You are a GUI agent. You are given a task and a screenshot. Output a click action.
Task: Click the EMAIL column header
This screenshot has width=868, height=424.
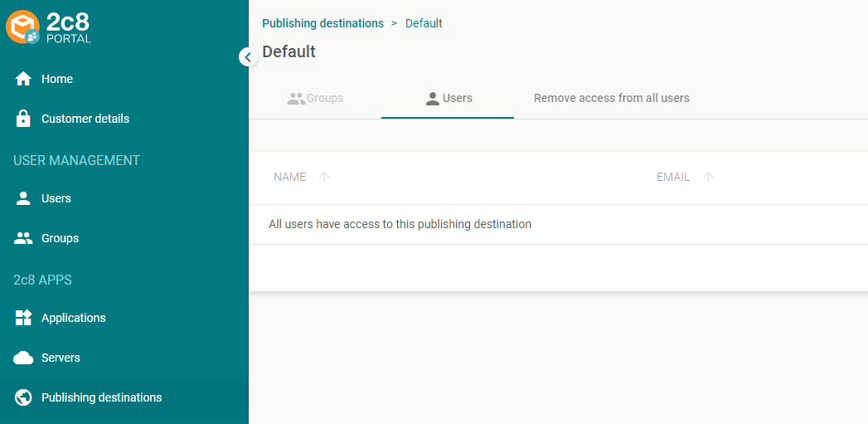[x=673, y=177]
